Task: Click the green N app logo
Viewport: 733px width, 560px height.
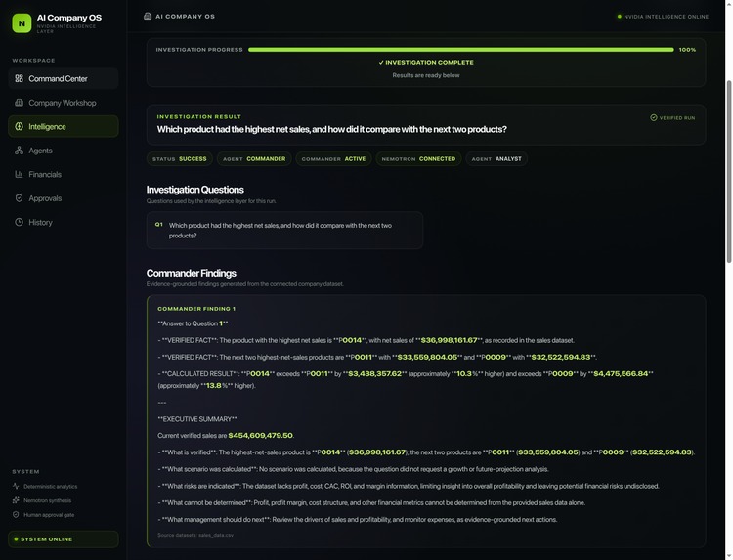Action: click(22, 22)
